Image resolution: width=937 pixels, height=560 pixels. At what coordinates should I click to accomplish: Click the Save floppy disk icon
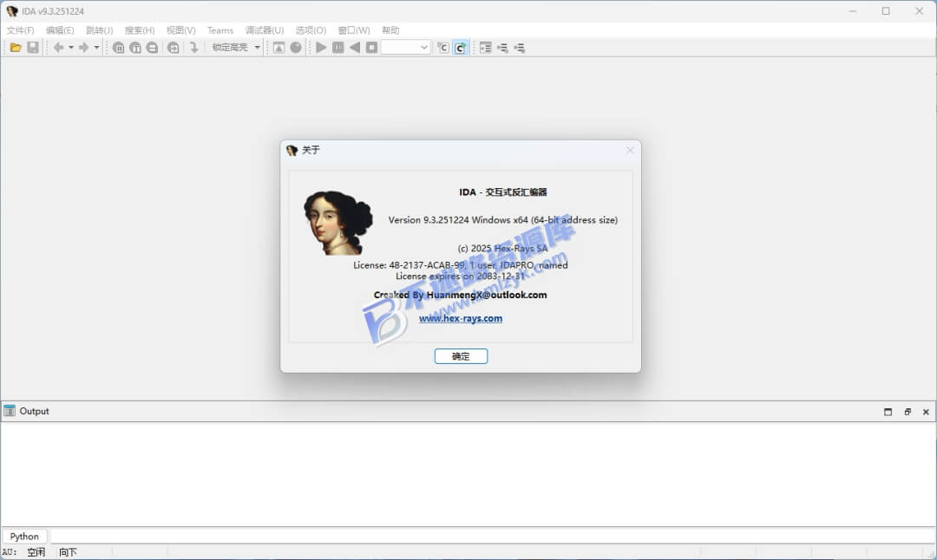pos(33,48)
